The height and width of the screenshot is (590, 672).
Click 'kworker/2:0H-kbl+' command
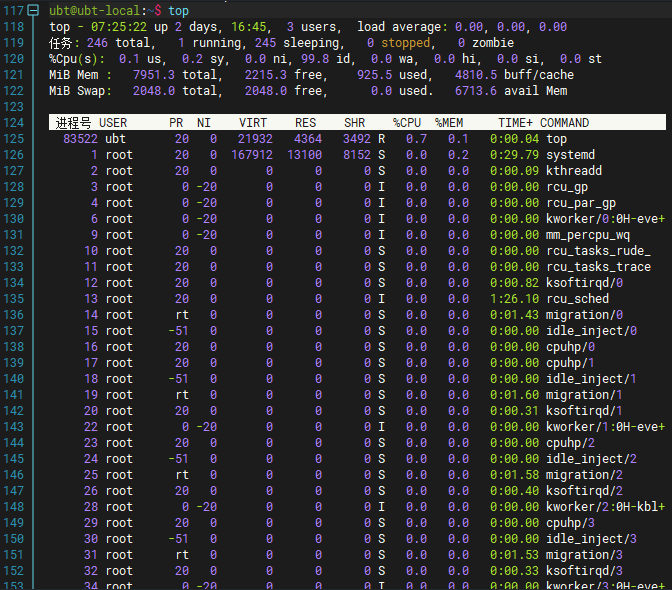pos(606,507)
